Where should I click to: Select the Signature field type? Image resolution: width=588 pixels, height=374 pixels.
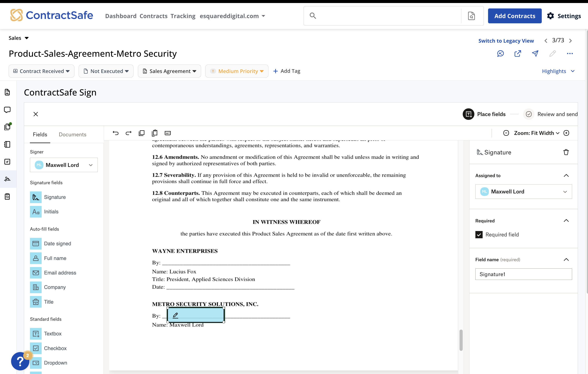coord(48,197)
